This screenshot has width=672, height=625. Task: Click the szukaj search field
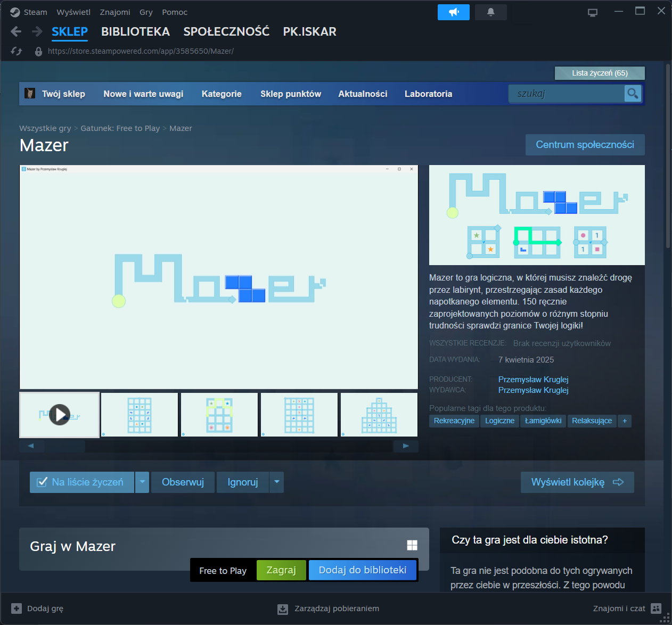[567, 94]
